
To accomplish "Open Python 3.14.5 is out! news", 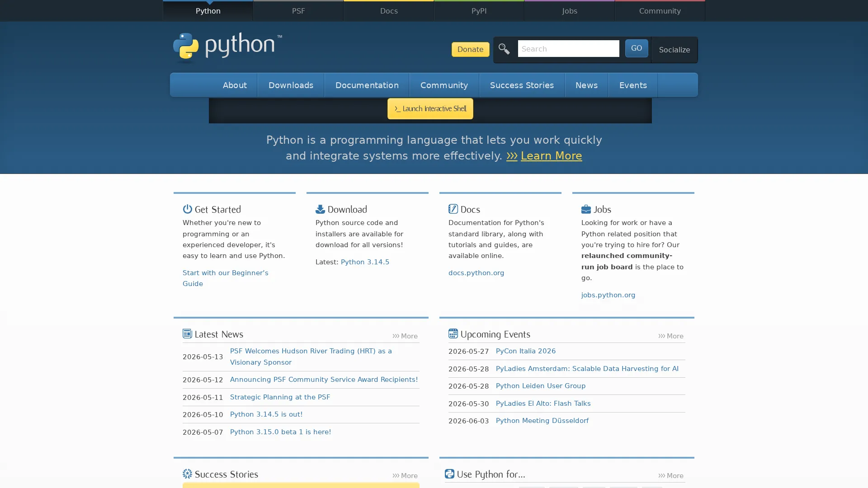I will coord(266,414).
